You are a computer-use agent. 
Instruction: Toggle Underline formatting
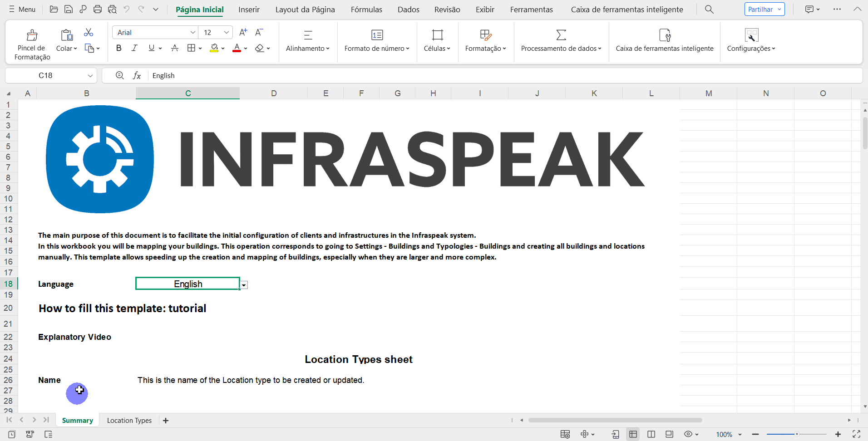152,48
